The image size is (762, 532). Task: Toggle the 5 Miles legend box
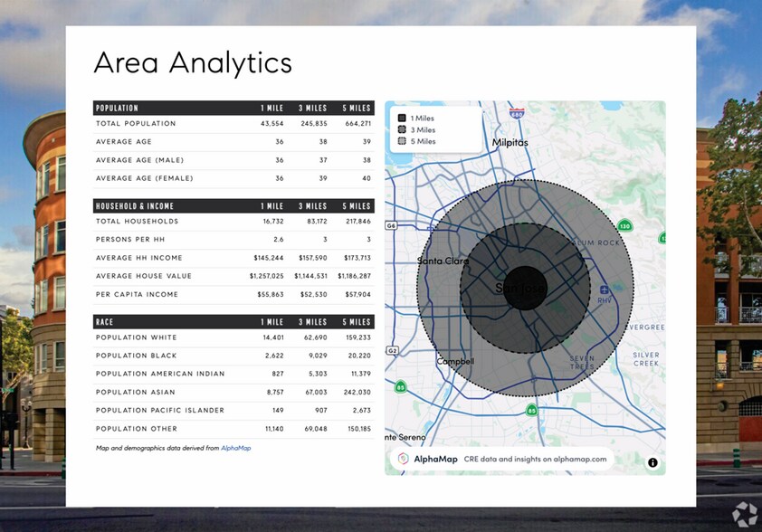point(402,142)
